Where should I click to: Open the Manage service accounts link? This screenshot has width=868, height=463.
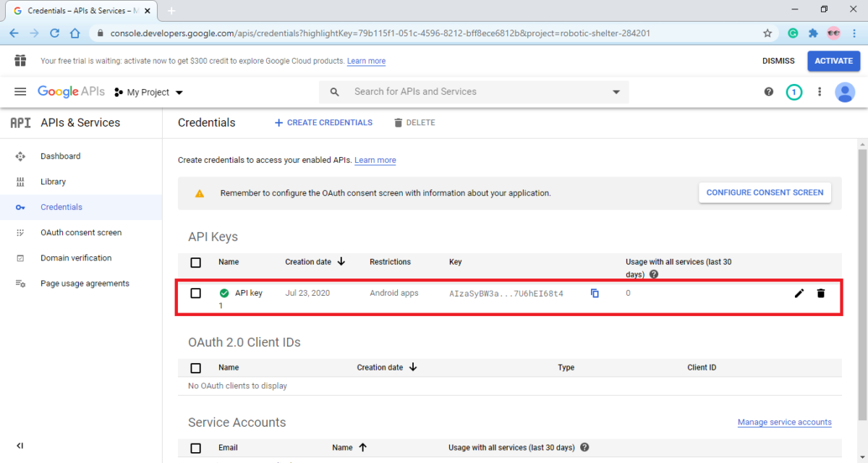click(784, 422)
